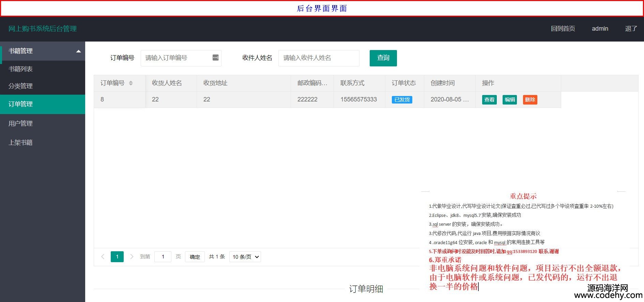The image size is (644, 302).
Task: Click the page number jump input box
Action: point(163,257)
